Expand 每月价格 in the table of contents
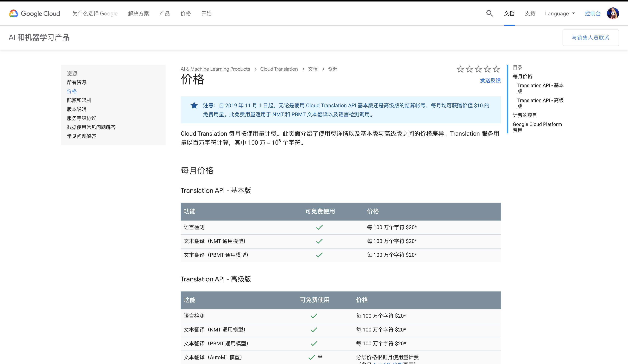This screenshot has width=628, height=364. [x=523, y=76]
